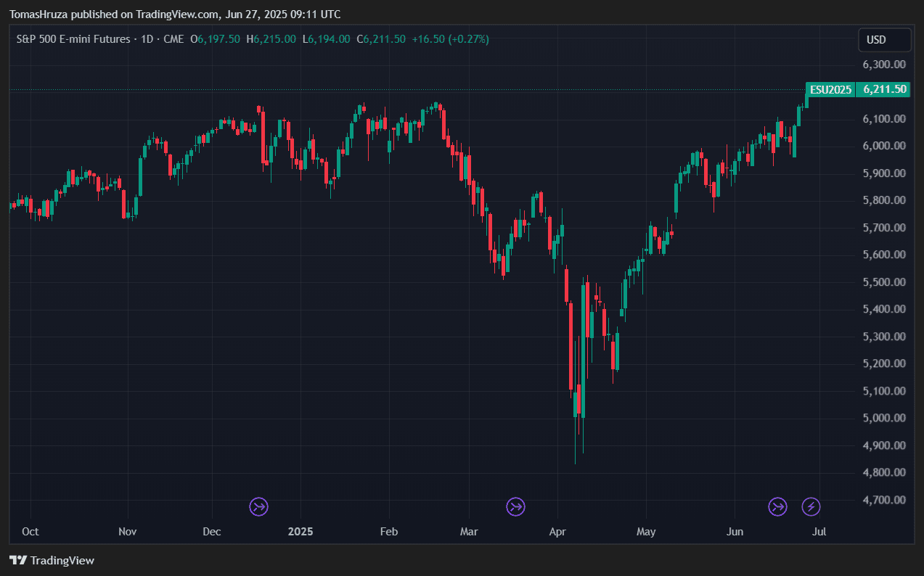
Task: Click the 5,000.00 label on the price axis
Action: click(883, 418)
